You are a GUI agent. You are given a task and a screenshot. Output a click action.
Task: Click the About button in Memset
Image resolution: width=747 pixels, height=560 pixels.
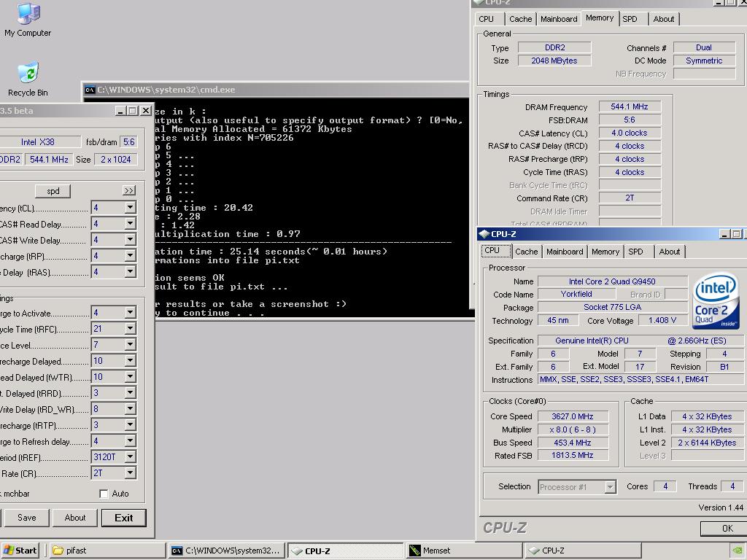tap(75, 518)
